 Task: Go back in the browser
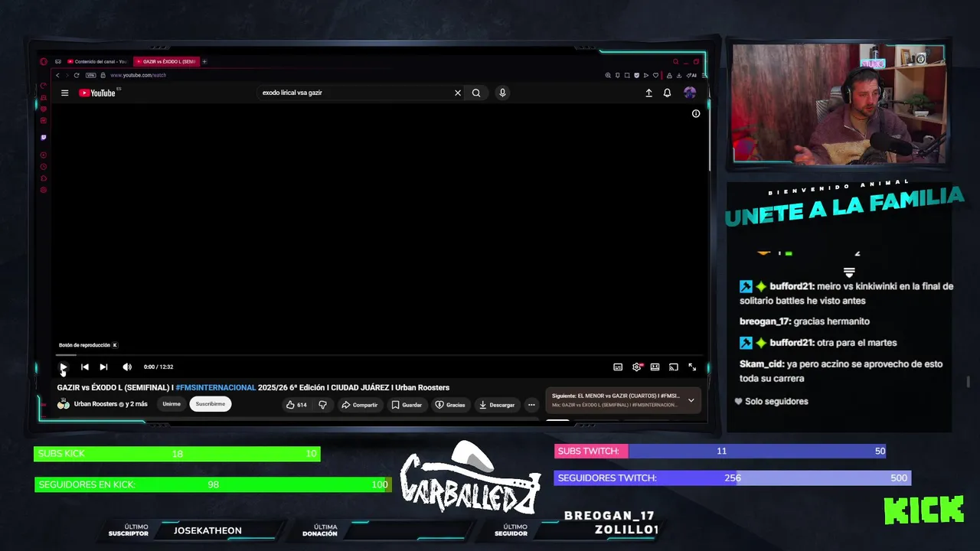pos(57,75)
